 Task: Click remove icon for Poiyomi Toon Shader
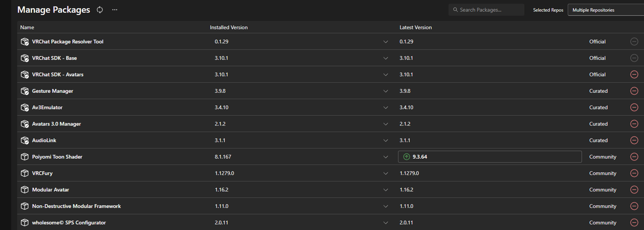634,157
